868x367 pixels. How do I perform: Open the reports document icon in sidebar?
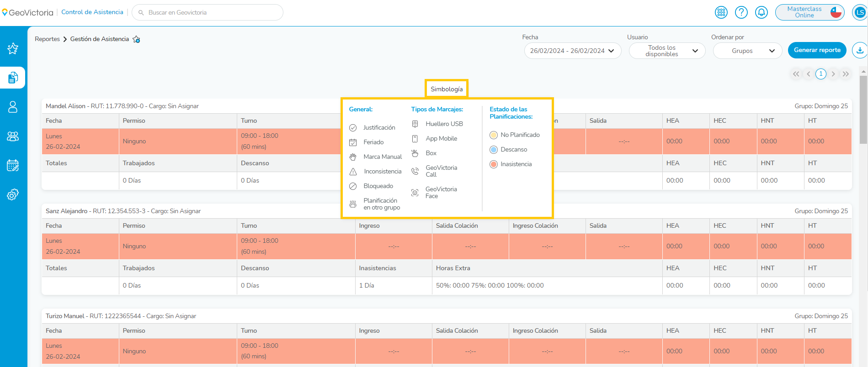point(13,78)
